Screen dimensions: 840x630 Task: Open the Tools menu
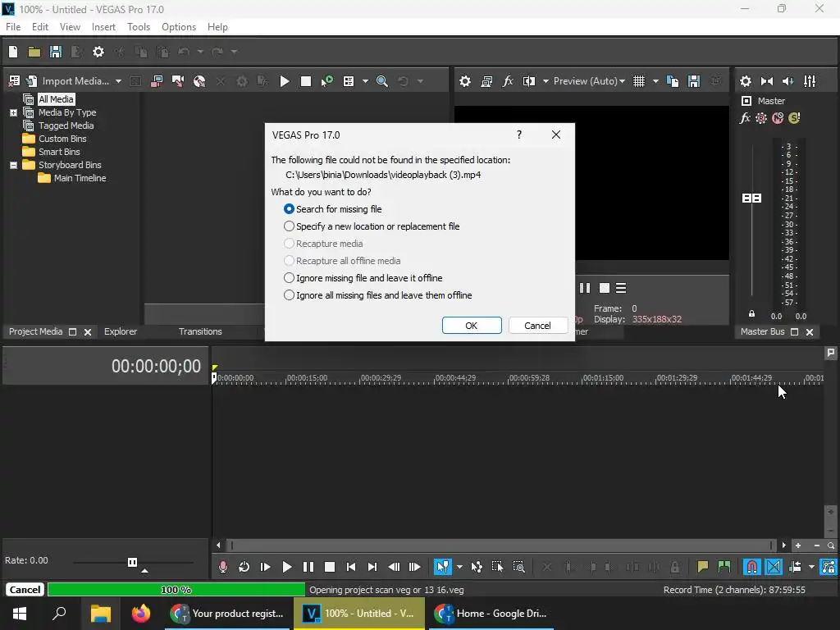point(138,27)
